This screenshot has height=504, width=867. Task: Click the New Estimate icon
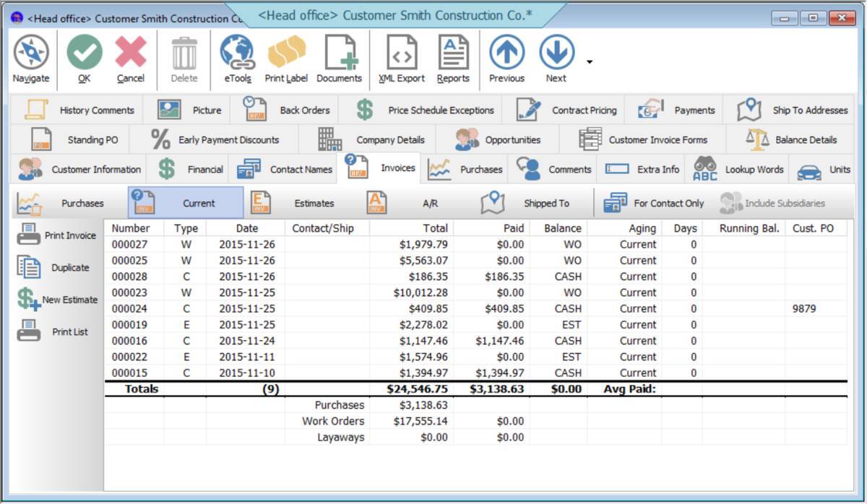point(61,298)
